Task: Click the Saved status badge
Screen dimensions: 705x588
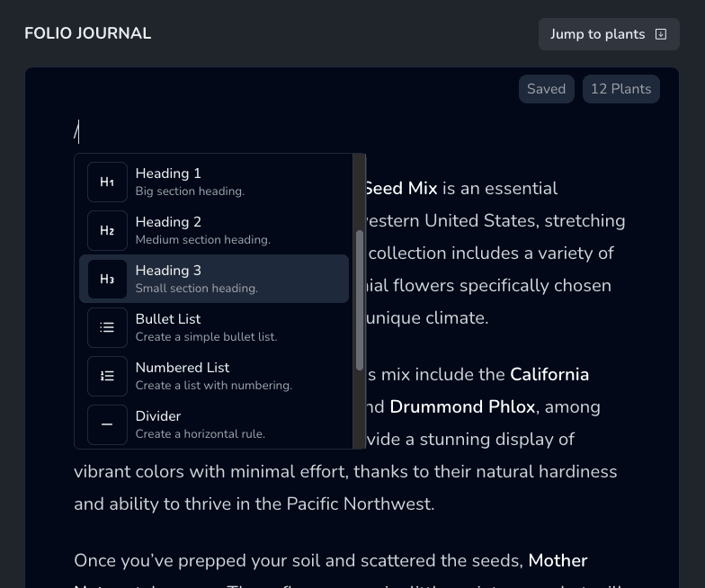Action: [547, 89]
